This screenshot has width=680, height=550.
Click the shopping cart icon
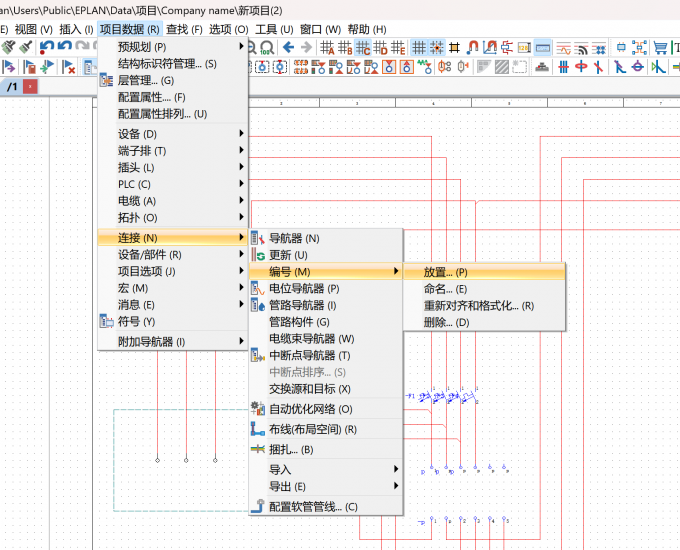tap(660, 47)
